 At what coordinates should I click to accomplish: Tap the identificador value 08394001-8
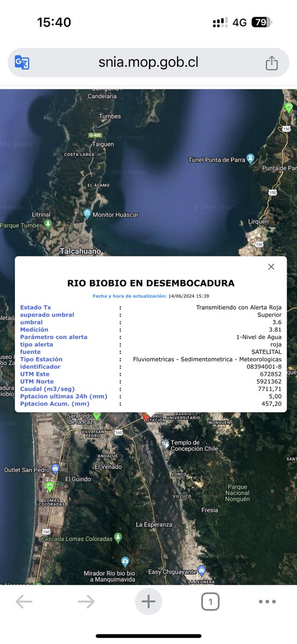click(x=264, y=367)
